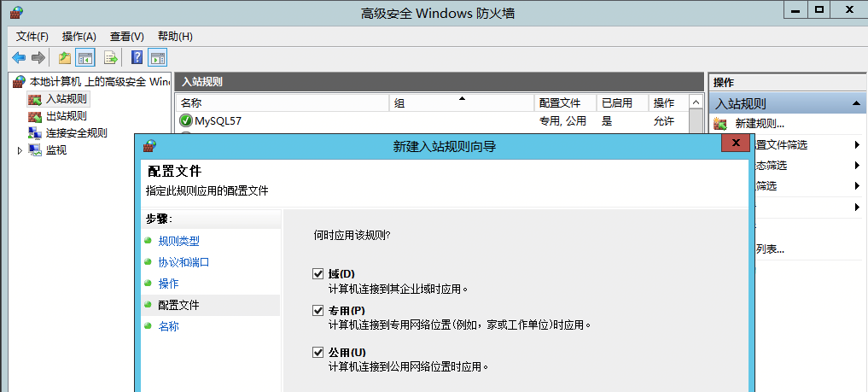Click the firewall icon in main title bar
The height and width of the screenshot is (392, 868).
pyautogui.click(x=16, y=13)
